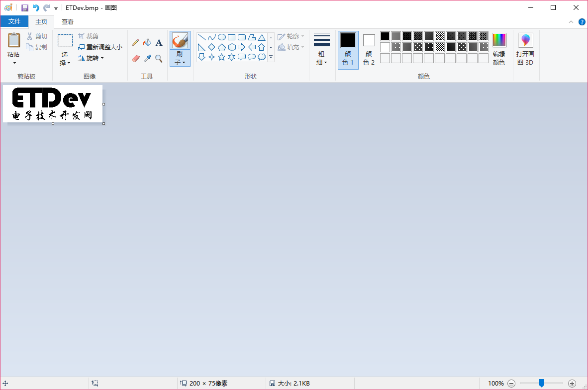Select the Color picker eyedropper tool
The height and width of the screenshot is (390, 588).
point(147,59)
